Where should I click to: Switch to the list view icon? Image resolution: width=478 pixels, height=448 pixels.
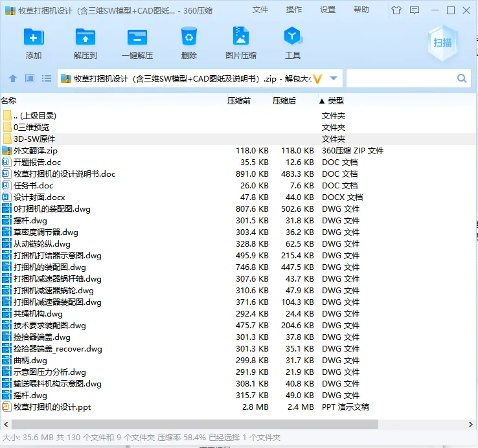point(47,78)
